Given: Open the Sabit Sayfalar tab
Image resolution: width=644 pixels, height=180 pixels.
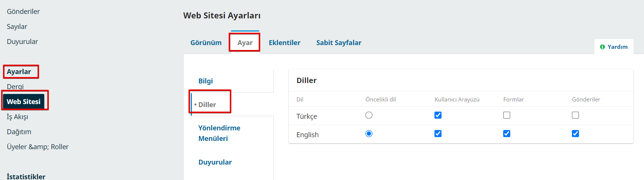Looking at the screenshot, I should click(339, 43).
